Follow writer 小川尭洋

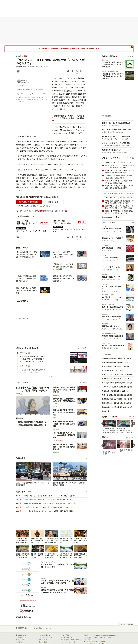(82, 222)
